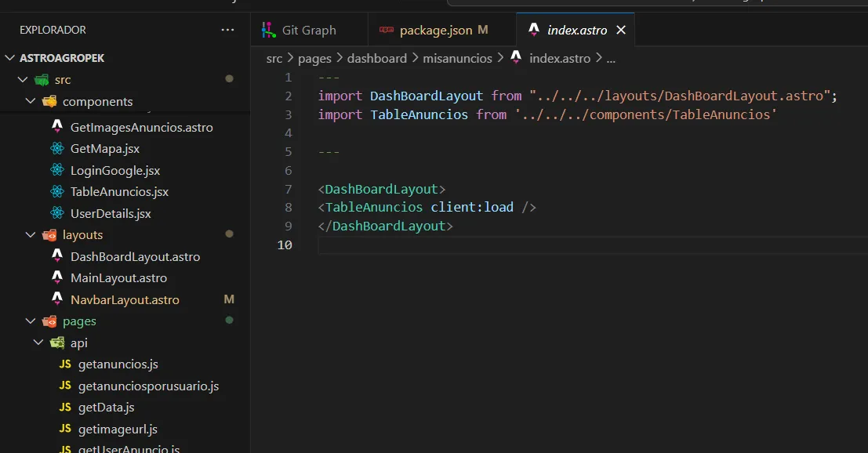Viewport: 868px width, 453px height.
Task: Click Astro icon beside NavbarLayout.astro
Action: click(x=57, y=299)
